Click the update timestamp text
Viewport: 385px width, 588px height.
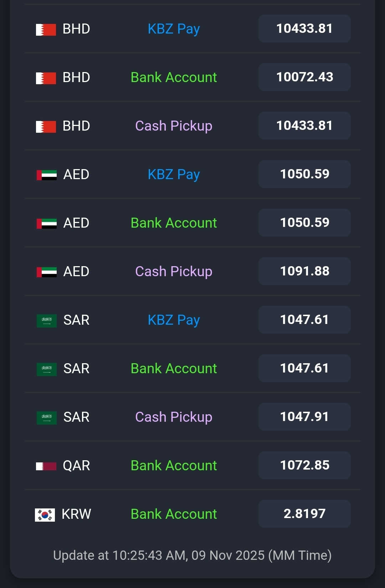[x=192, y=556]
